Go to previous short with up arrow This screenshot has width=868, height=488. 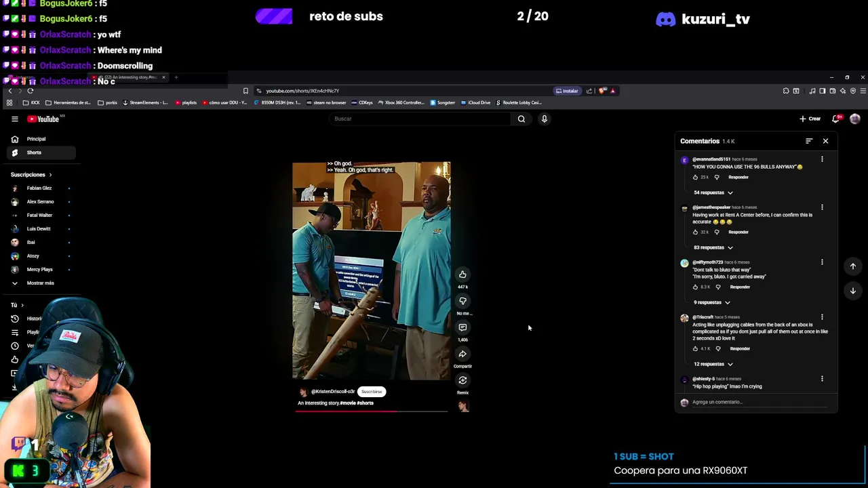coord(853,266)
